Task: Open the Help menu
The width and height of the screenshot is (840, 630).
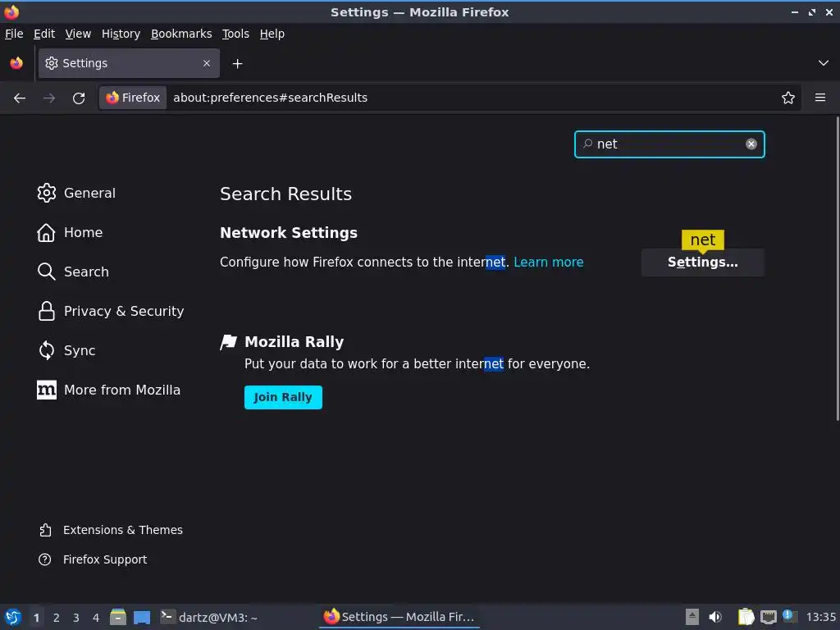Action: (272, 34)
